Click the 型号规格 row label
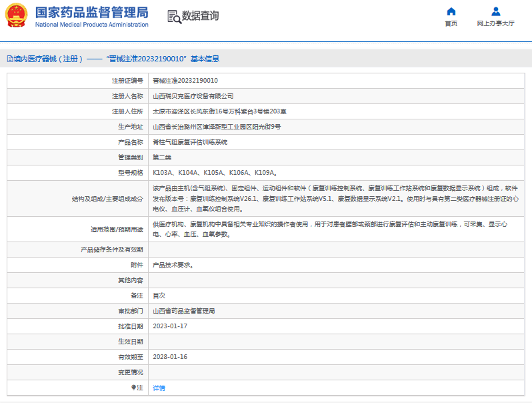Viewport: 532px width, 403px height. tap(131, 173)
